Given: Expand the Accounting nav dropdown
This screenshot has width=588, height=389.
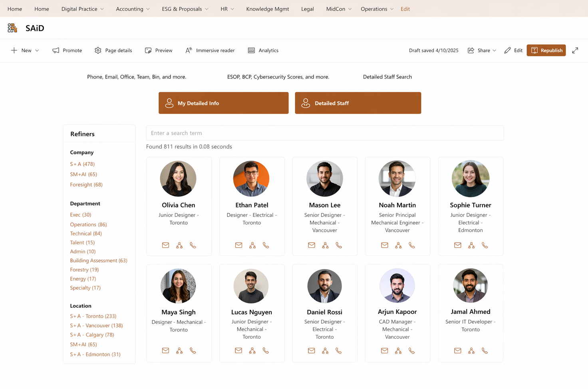Looking at the screenshot, I should point(148,9).
